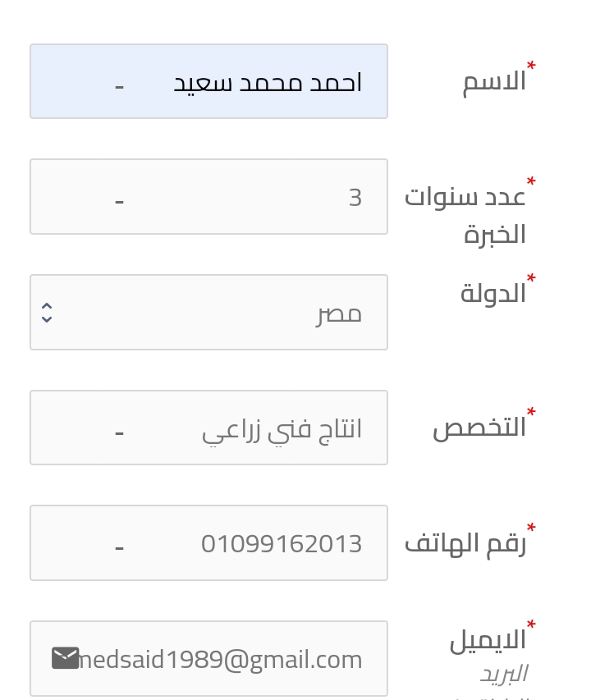Click the الدولة label
Viewport: 591px width, 700px height.
point(493,294)
